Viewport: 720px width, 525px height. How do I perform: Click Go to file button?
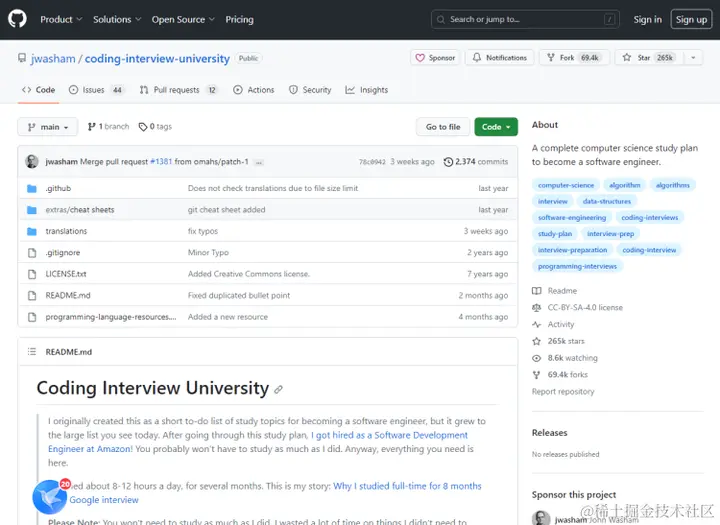click(x=443, y=127)
